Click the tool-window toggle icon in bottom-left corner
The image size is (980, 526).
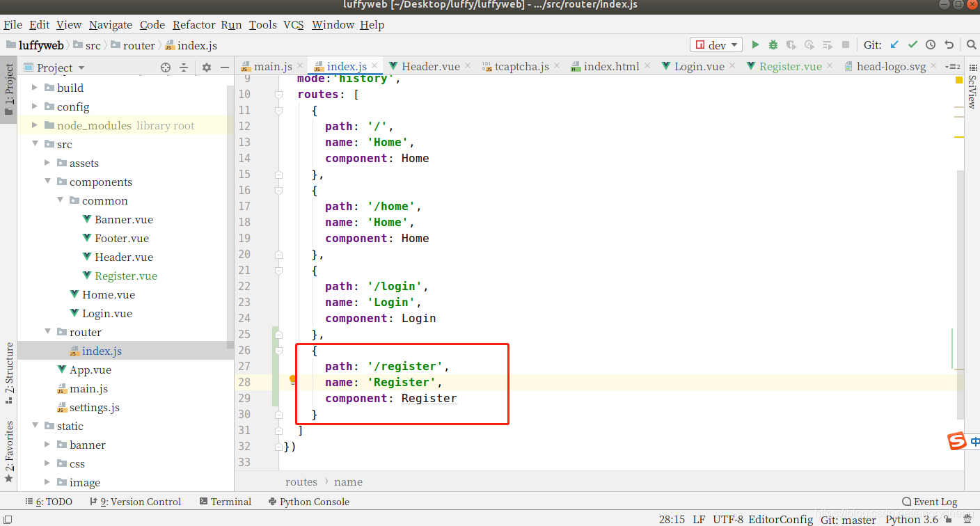8,520
